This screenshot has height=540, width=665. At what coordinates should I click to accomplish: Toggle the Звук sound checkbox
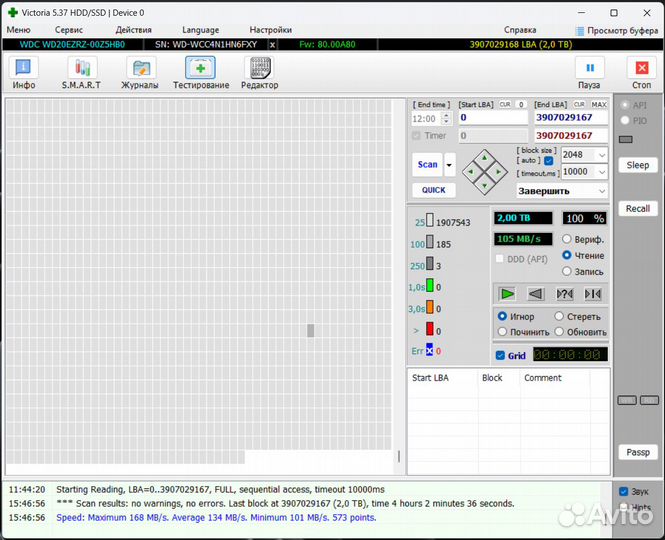coord(624,492)
